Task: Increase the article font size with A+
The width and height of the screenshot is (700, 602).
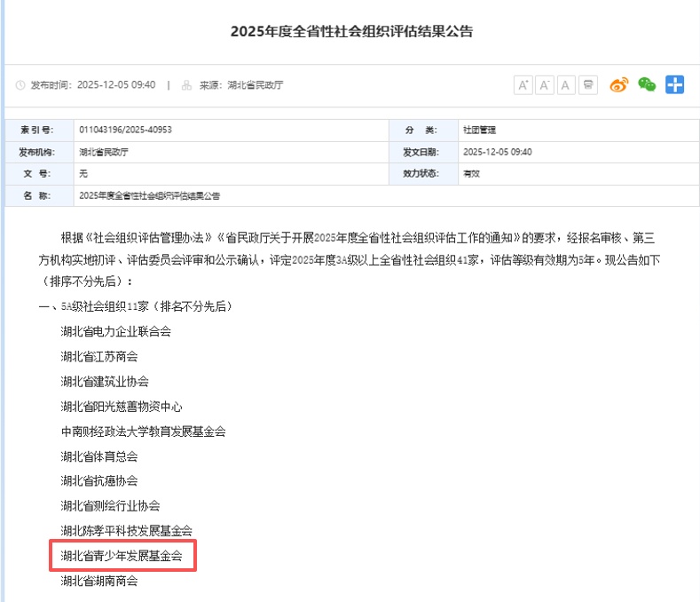Action: [x=523, y=85]
